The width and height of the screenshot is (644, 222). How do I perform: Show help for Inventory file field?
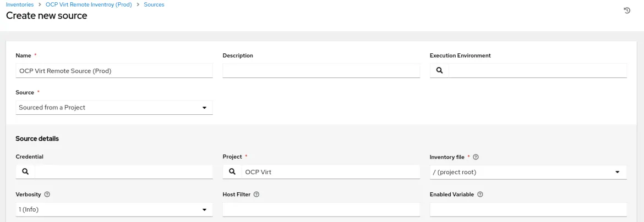point(476,157)
